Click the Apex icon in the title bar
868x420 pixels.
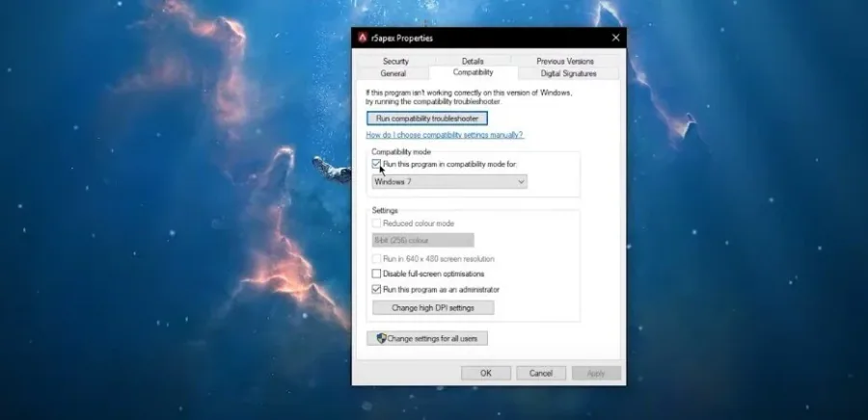363,38
